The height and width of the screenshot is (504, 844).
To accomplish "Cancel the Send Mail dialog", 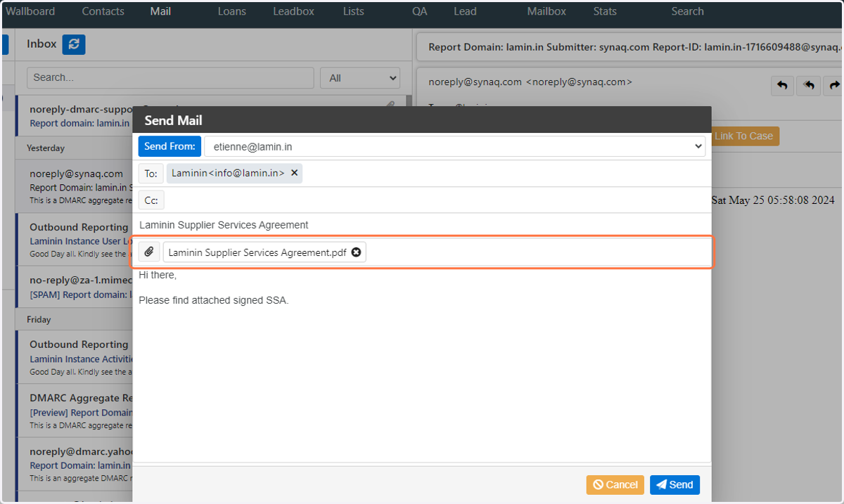I will 615,485.
